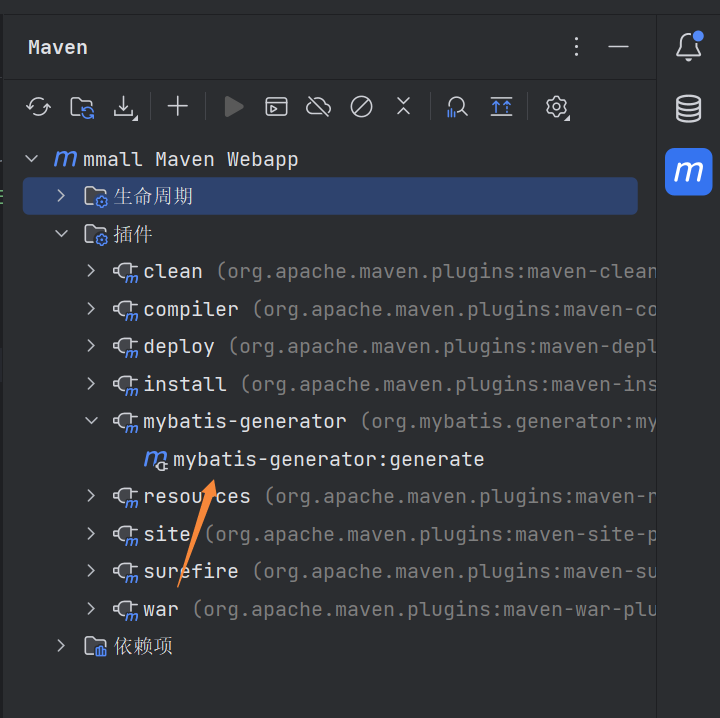Select Maven tool window sidebar button
Viewport: 720px width, 718px height.
pyautogui.click(x=688, y=172)
